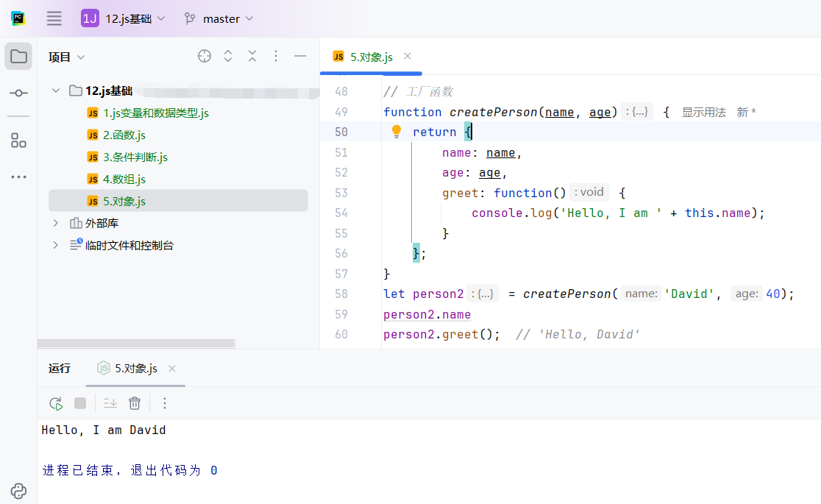Viewport: 821px width, 504px height.
Task: Click the void return type hint
Action: pos(589,192)
